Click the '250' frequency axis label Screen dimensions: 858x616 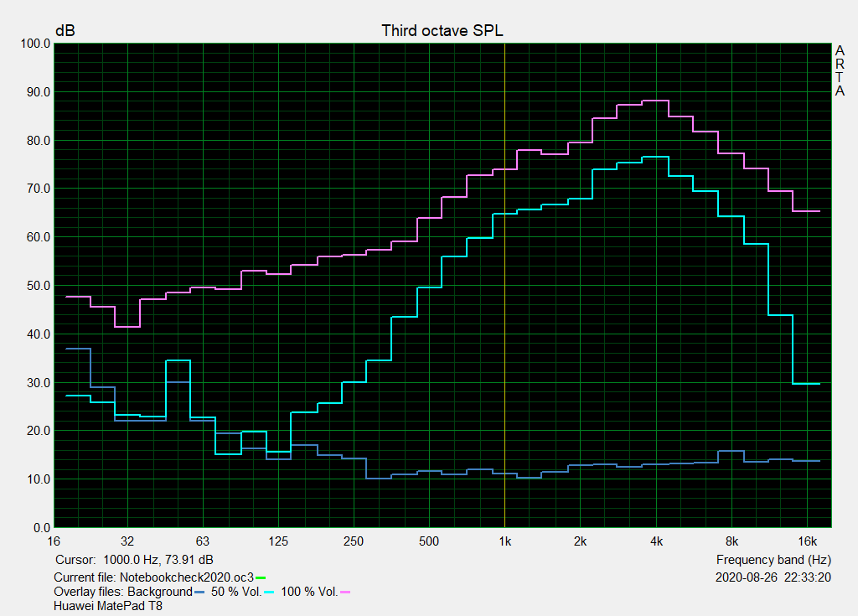[x=354, y=541]
